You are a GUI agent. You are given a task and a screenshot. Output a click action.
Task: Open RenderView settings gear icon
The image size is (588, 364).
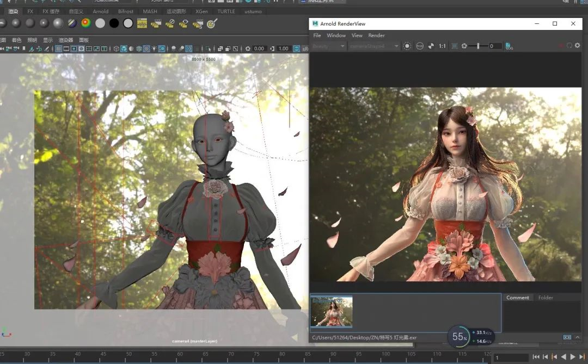click(578, 46)
